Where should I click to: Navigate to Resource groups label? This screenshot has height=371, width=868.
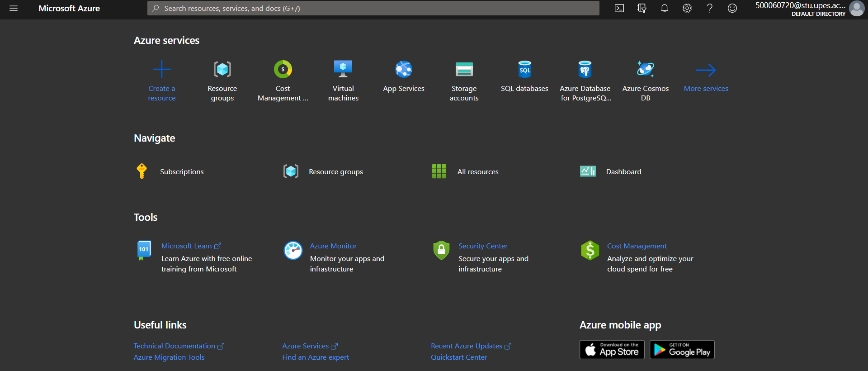click(336, 172)
